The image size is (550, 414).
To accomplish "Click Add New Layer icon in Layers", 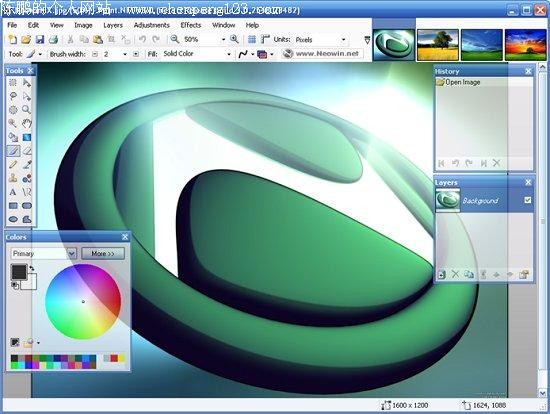I will [442, 274].
